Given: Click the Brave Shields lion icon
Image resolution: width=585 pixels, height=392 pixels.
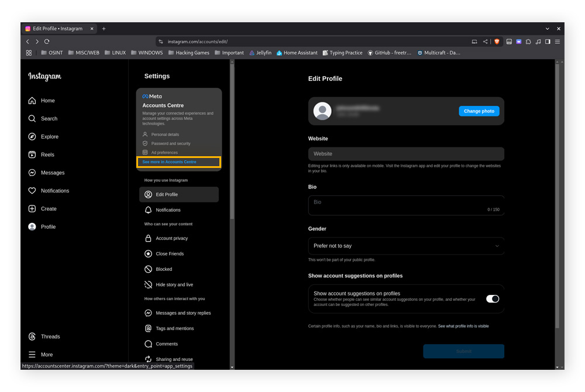Looking at the screenshot, I should (497, 42).
